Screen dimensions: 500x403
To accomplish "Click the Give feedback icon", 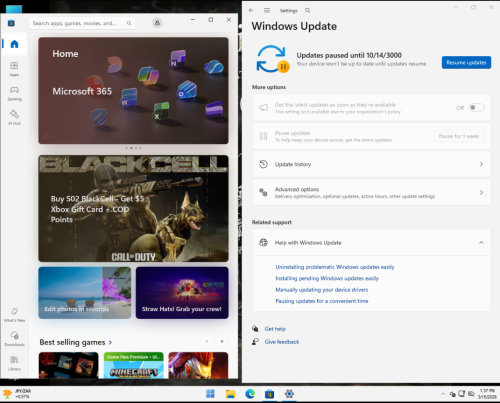I will (255, 341).
